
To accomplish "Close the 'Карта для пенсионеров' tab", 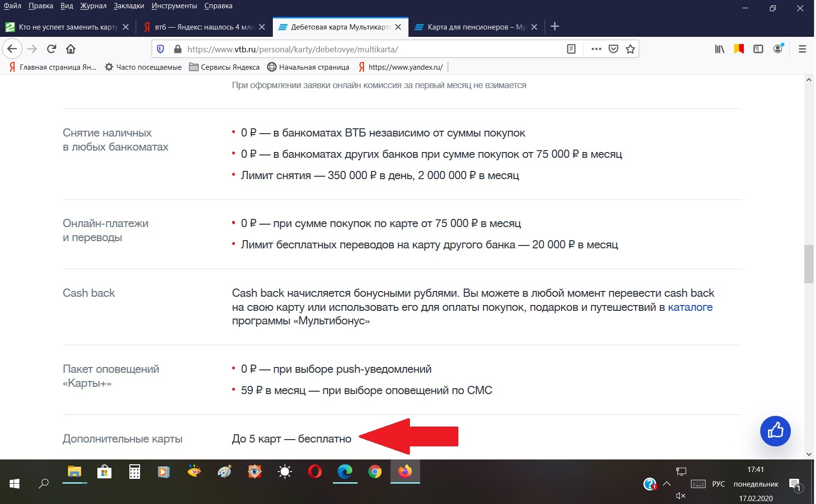I will [534, 27].
